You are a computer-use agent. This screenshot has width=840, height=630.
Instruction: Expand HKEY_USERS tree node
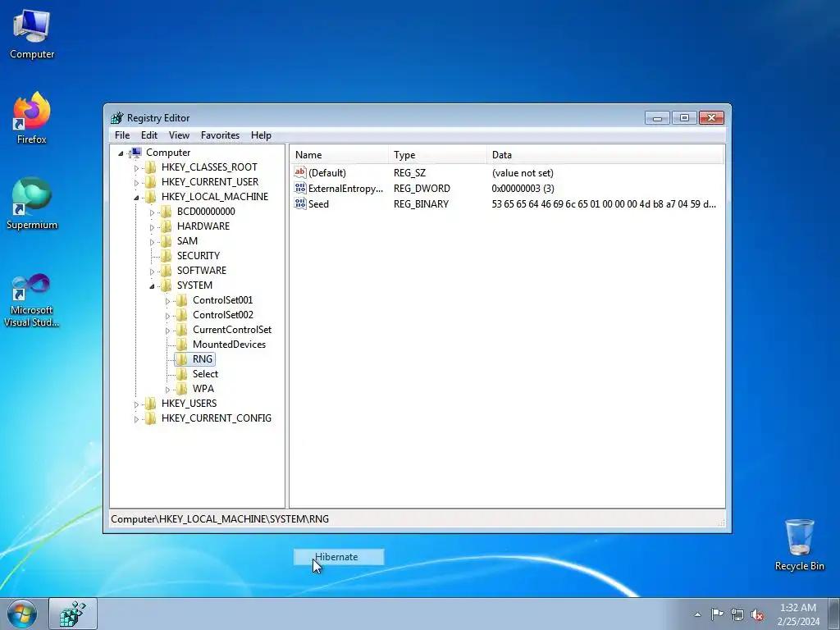click(136, 404)
